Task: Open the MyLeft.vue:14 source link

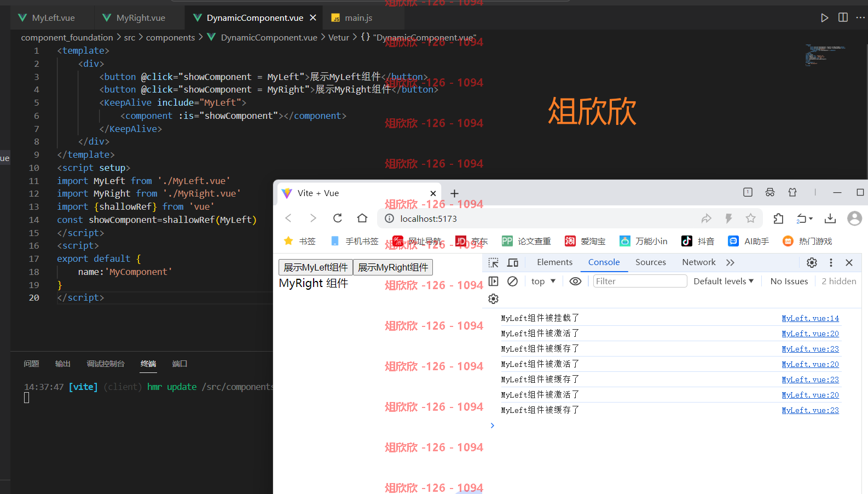Action: click(810, 318)
